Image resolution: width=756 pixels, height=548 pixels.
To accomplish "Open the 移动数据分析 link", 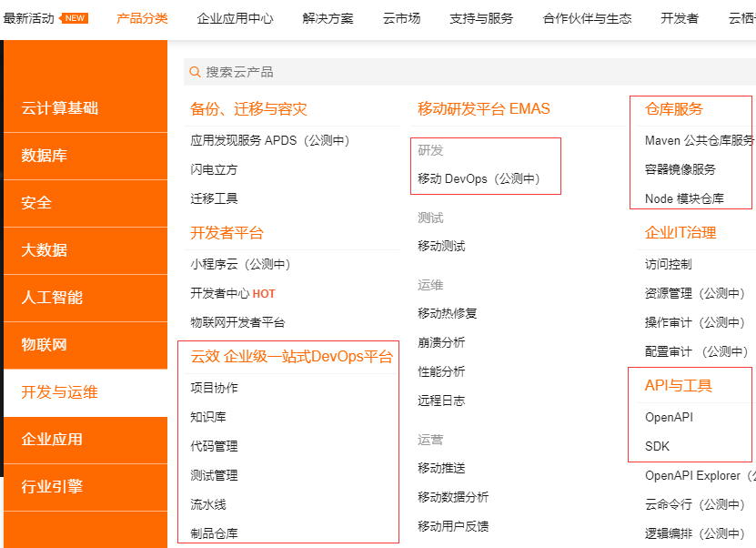I will pyautogui.click(x=453, y=497).
